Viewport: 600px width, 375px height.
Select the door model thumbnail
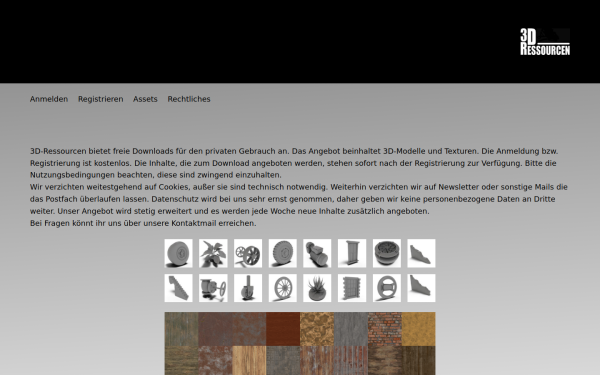352,253
